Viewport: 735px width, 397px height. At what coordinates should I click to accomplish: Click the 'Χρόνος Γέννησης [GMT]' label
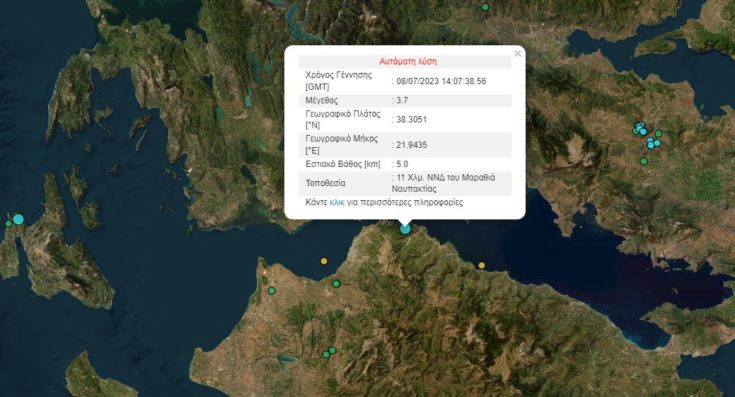click(338, 81)
